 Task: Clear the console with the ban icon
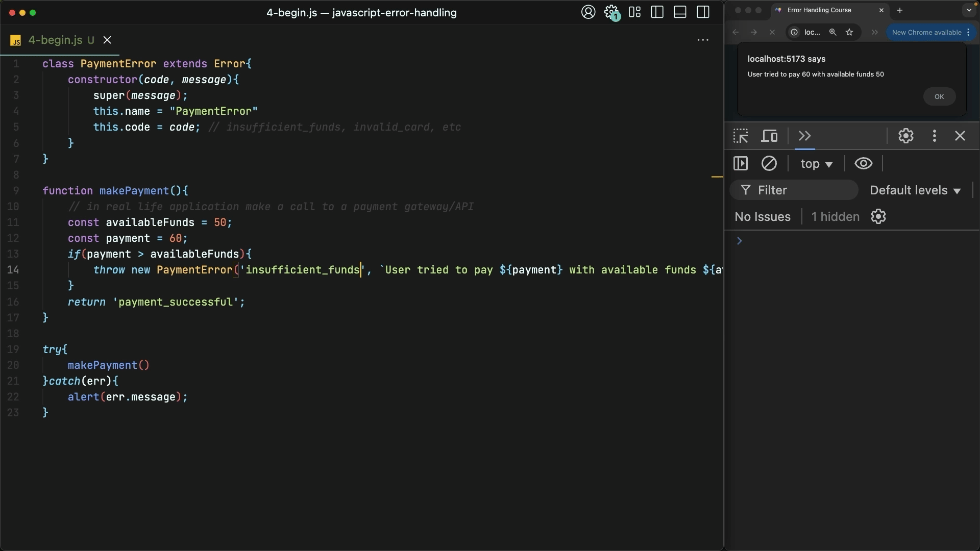click(769, 164)
